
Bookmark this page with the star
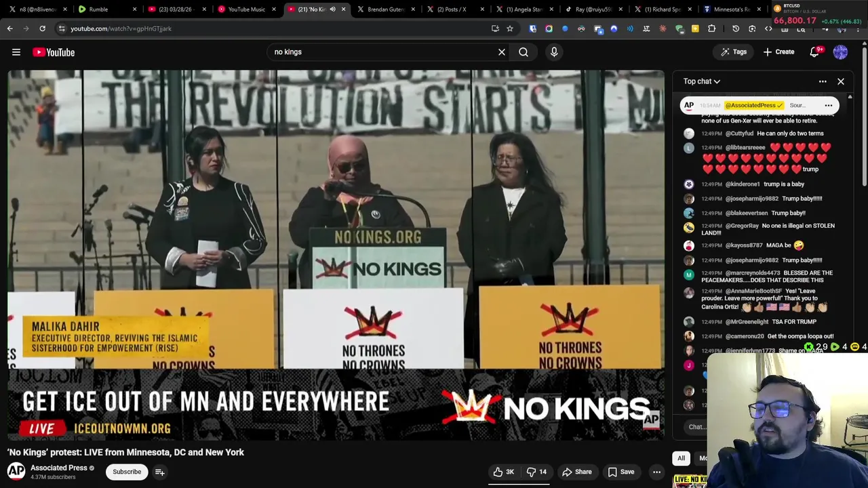coord(510,28)
